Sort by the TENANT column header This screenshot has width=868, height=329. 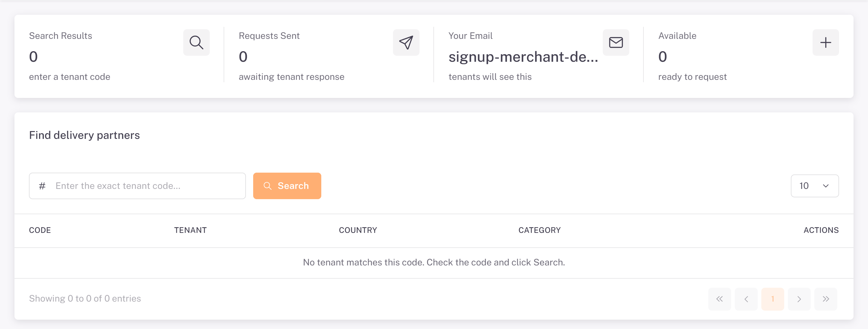tap(190, 230)
